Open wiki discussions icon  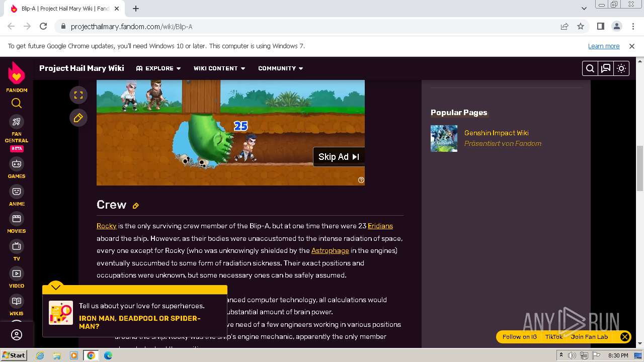(x=606, y=68)
